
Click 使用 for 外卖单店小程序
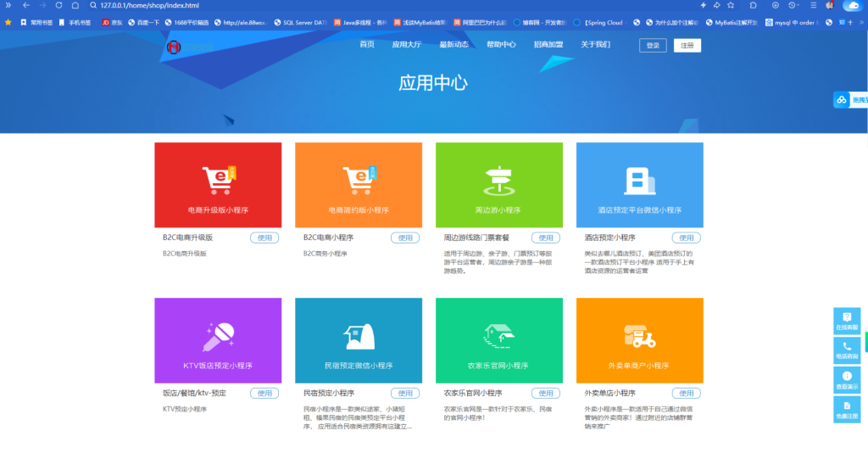tap(687, 393)
